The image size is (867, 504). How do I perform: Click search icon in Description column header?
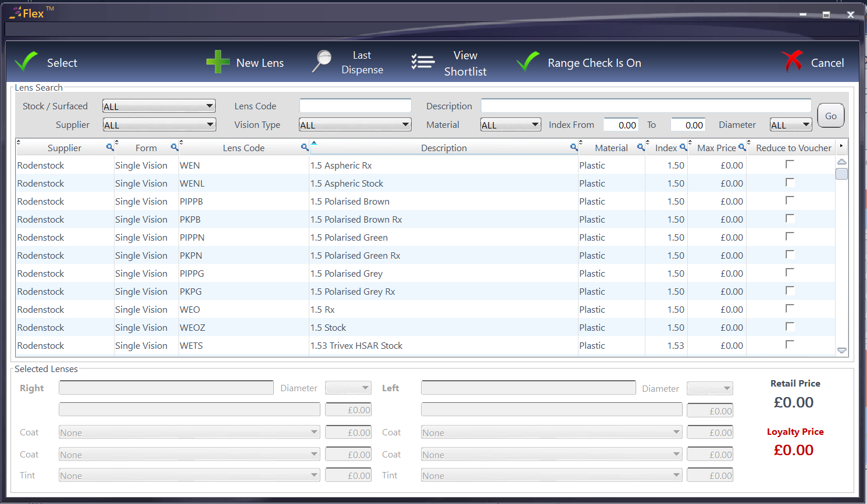(574, 148)
